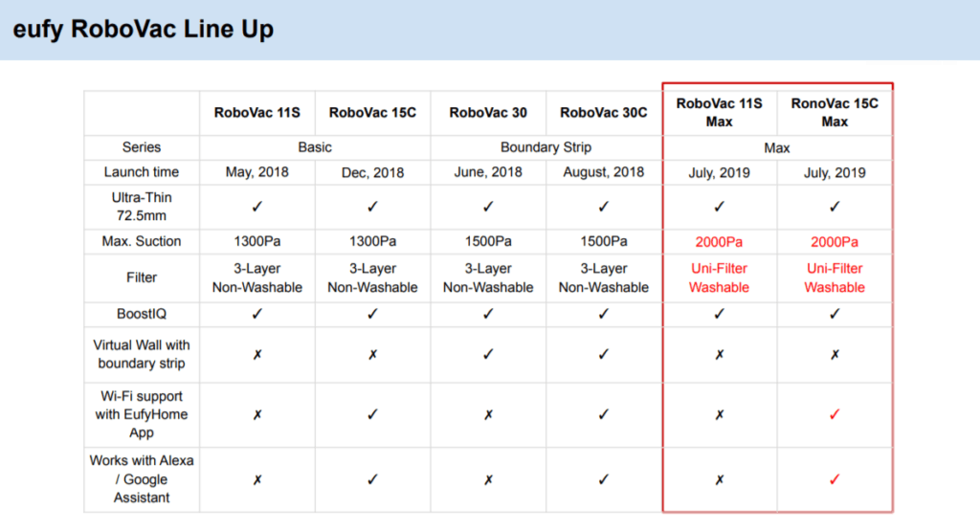Click the Dec, 2018 launch time cell
This screenshot has width=980, height=530.
click(372, 173)
